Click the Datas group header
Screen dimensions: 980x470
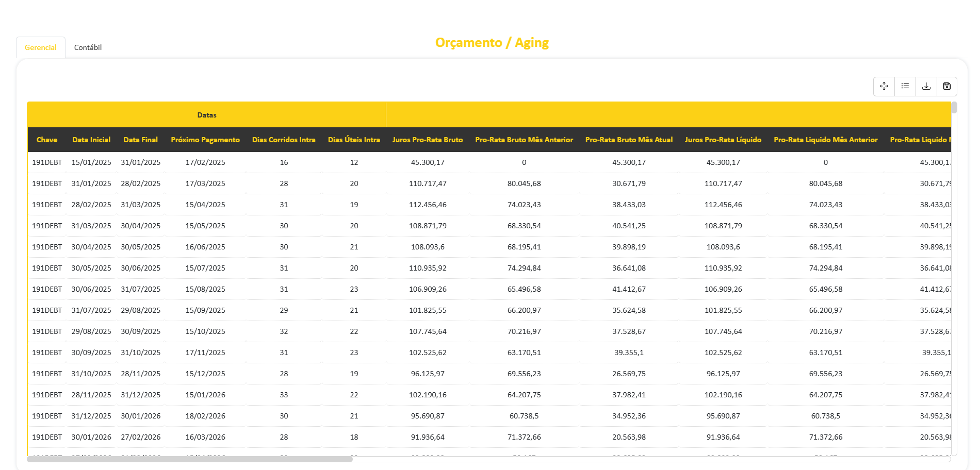207,115
